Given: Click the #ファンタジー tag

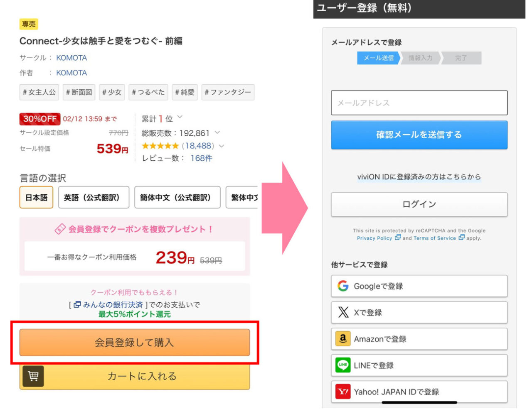Looking at the screenshot, I should point(228,92).
